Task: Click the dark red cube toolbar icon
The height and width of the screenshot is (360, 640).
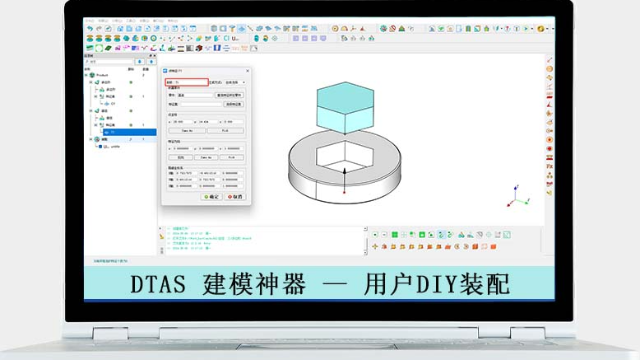Action: (199, 48)
